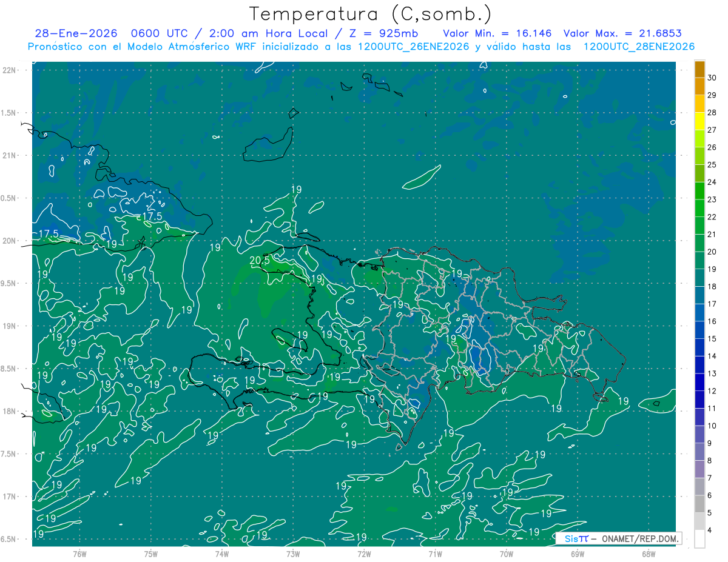Click legend value 16 on color scale

pyautogui.click(x=712, y=322)
